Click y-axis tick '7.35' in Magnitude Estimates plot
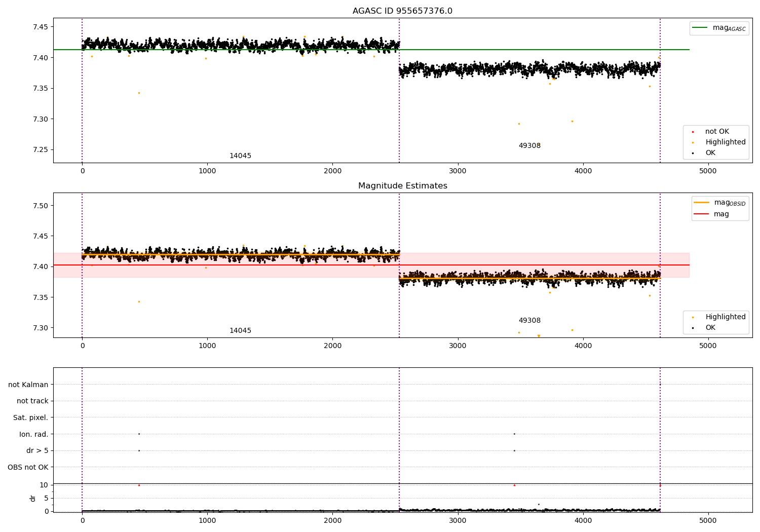760x532 pixels. 40,297
